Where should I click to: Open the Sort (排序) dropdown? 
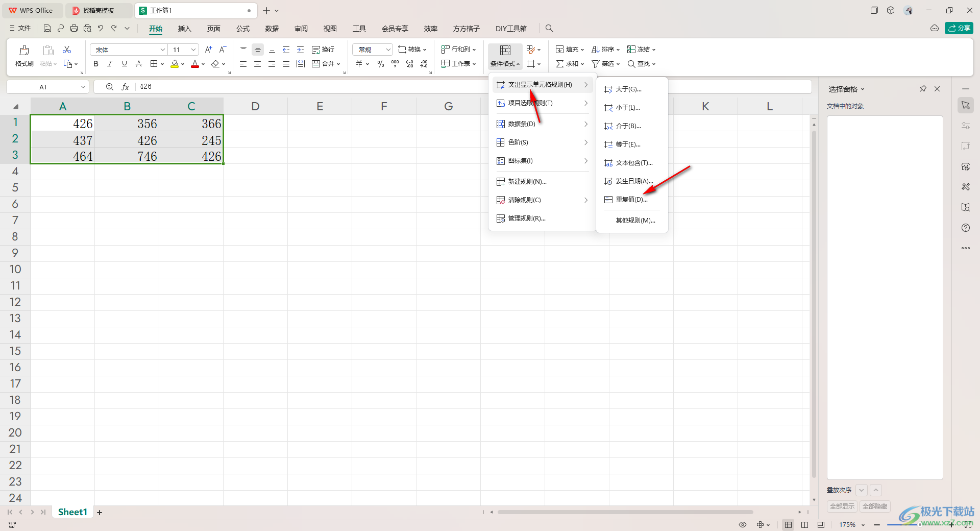pos(605,50)
